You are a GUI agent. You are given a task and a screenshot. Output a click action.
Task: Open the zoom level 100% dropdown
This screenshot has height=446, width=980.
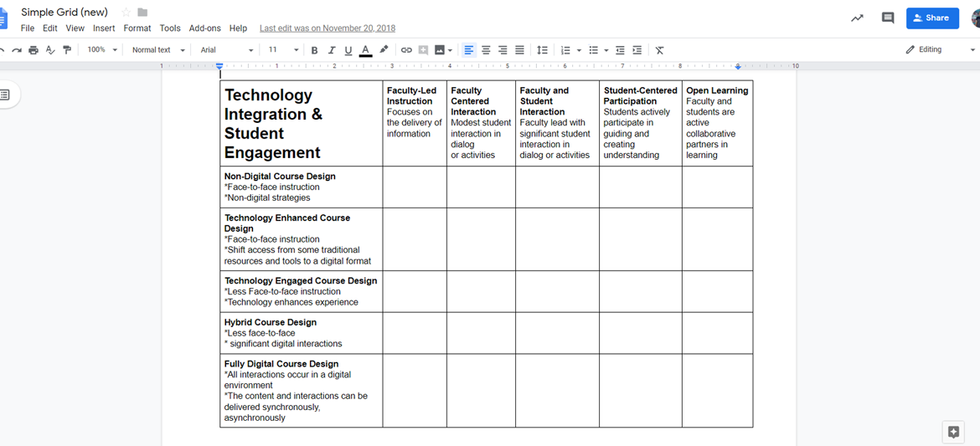click(102, 50)
